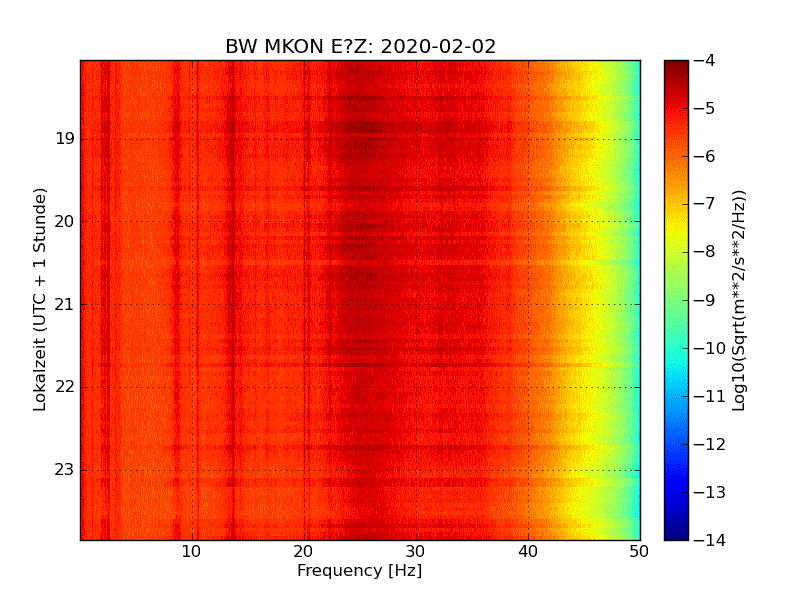
Task: Click y-axis tick label 19
Action: (65, 139)
